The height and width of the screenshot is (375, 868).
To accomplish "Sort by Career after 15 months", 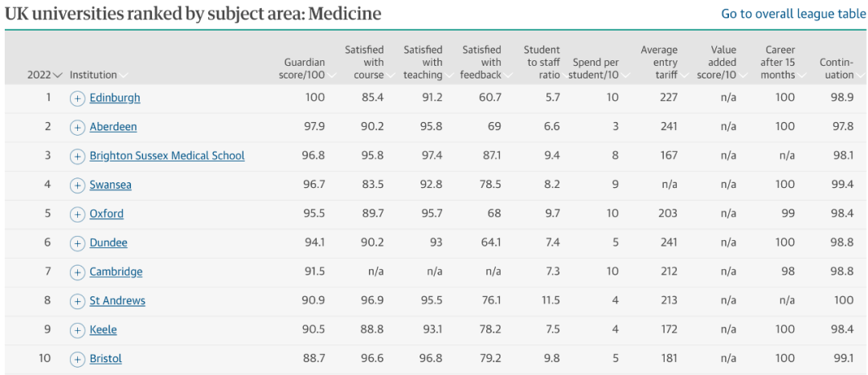I will pyautogui.click(x=780, y=63).
